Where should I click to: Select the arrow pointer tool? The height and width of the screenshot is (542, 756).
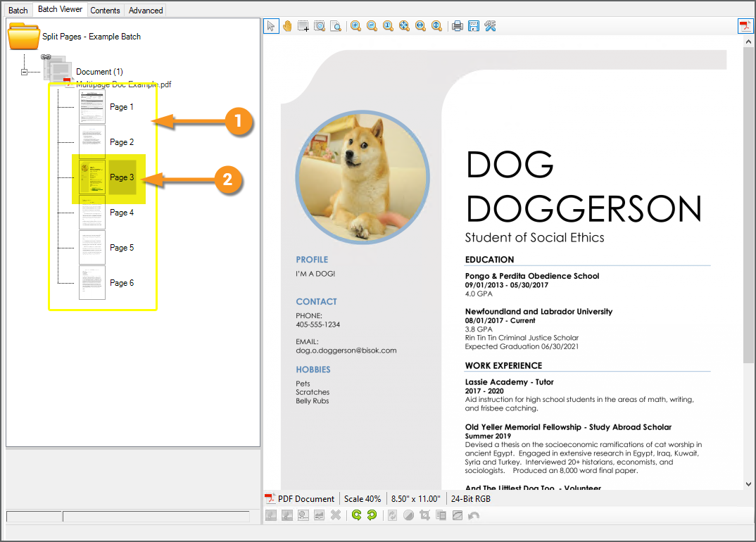[271, 26]
